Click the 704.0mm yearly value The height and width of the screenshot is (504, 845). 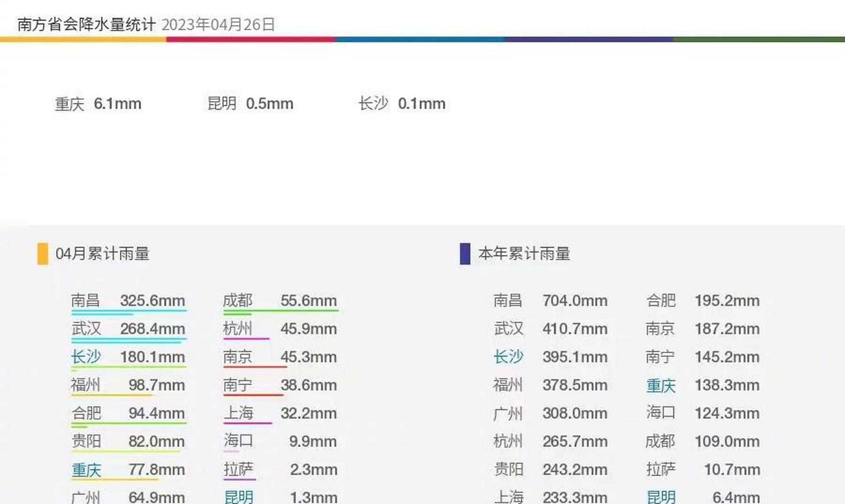click(575, 301)
